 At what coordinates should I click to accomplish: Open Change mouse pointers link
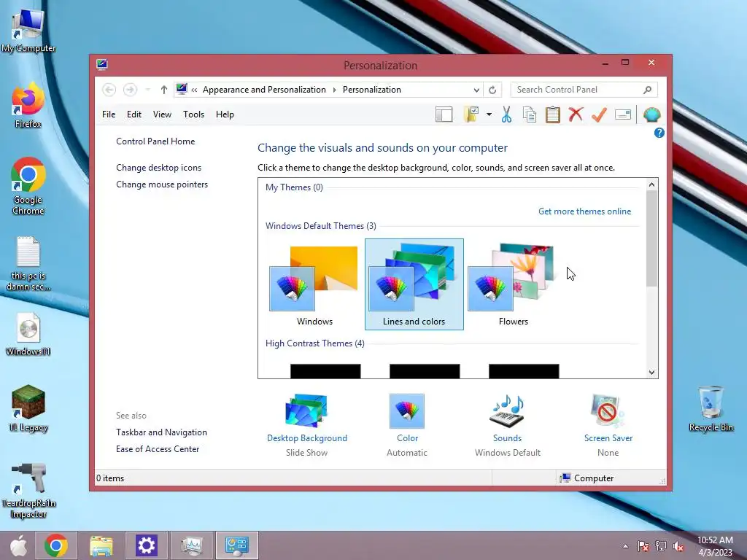[162, 184]
